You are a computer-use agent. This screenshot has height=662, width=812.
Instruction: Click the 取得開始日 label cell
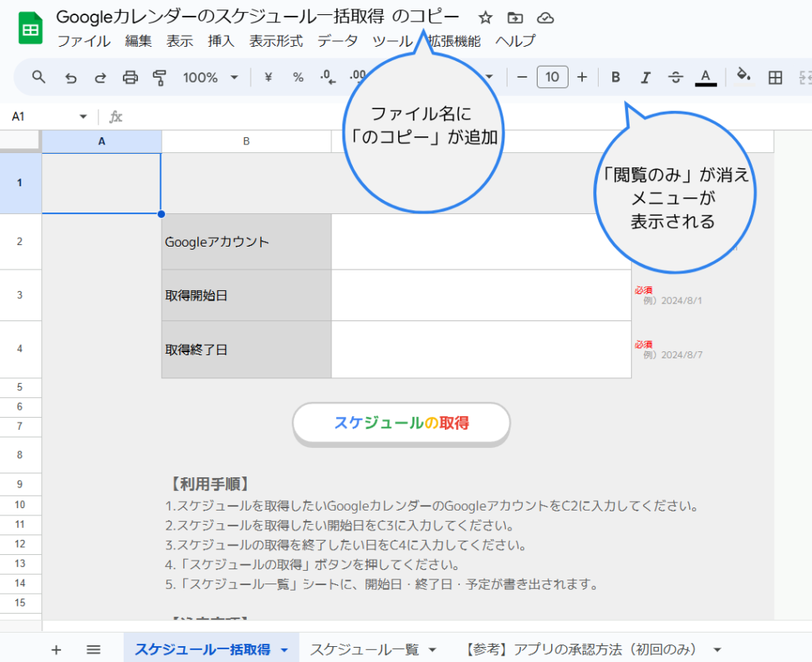point(246,295)
